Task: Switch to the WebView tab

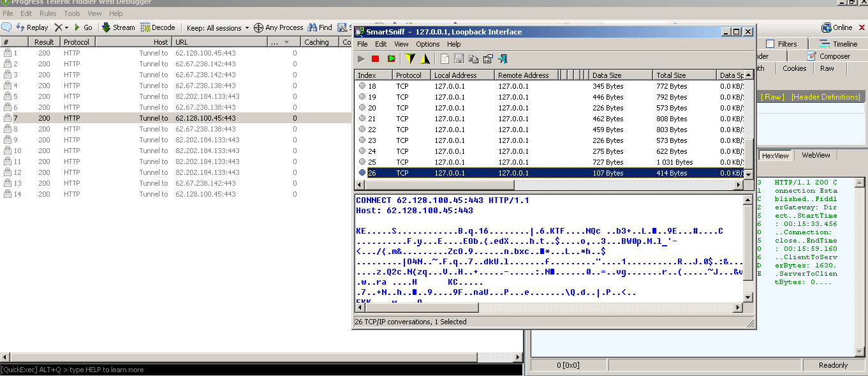Action: pyautogui.click(x=816, y=155)
